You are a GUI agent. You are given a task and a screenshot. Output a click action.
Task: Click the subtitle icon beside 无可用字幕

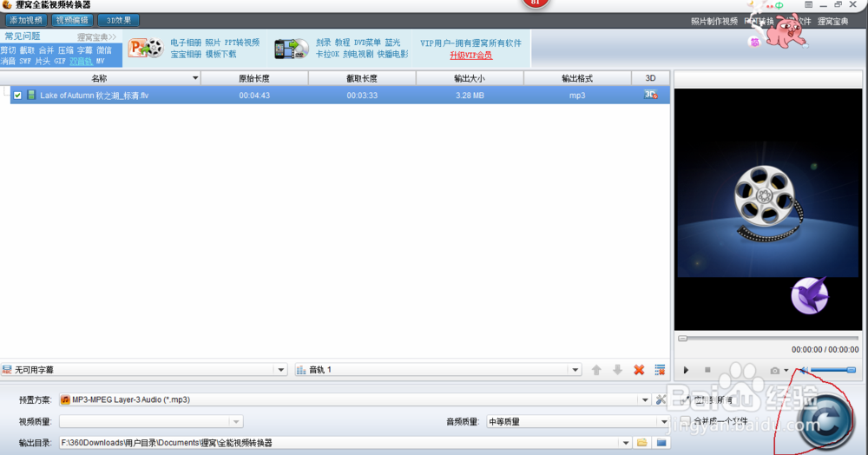(x=7, y=370)
